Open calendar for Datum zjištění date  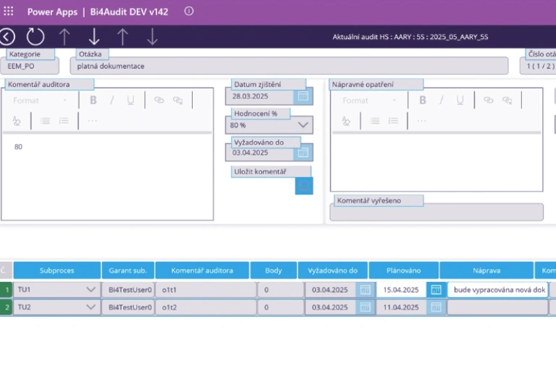coord(303,96)
